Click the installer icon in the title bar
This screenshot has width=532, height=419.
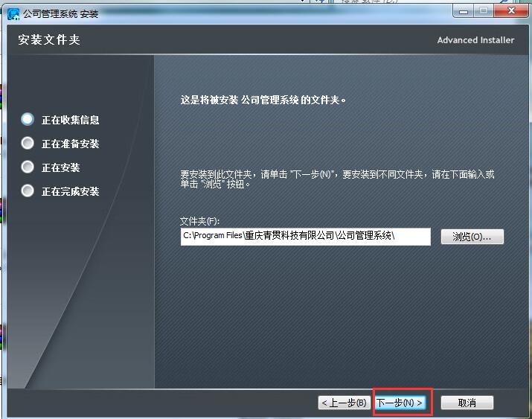pos(13,13)
